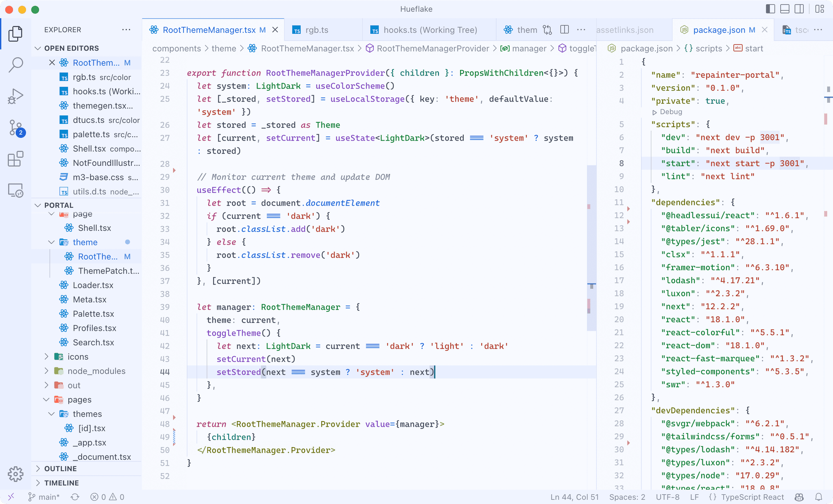833x504 pixels.
Task: Close the RootThemeManager.tsx tab
Action: pos(275,30)
